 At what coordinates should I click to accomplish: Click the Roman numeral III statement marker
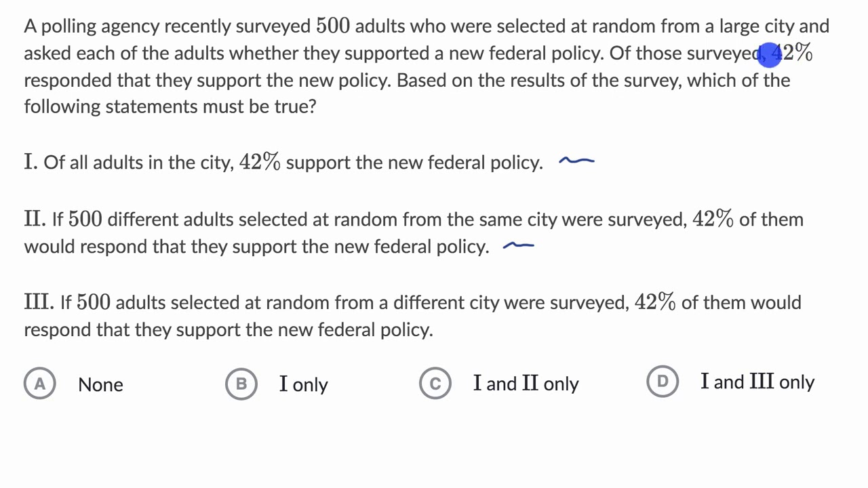coord(39,302)
